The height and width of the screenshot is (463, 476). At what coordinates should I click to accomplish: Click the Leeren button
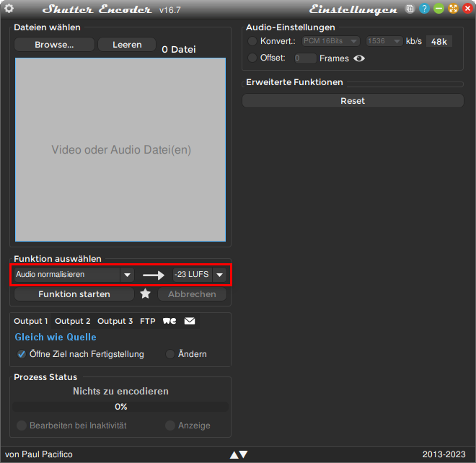click(x=127, y=45)
